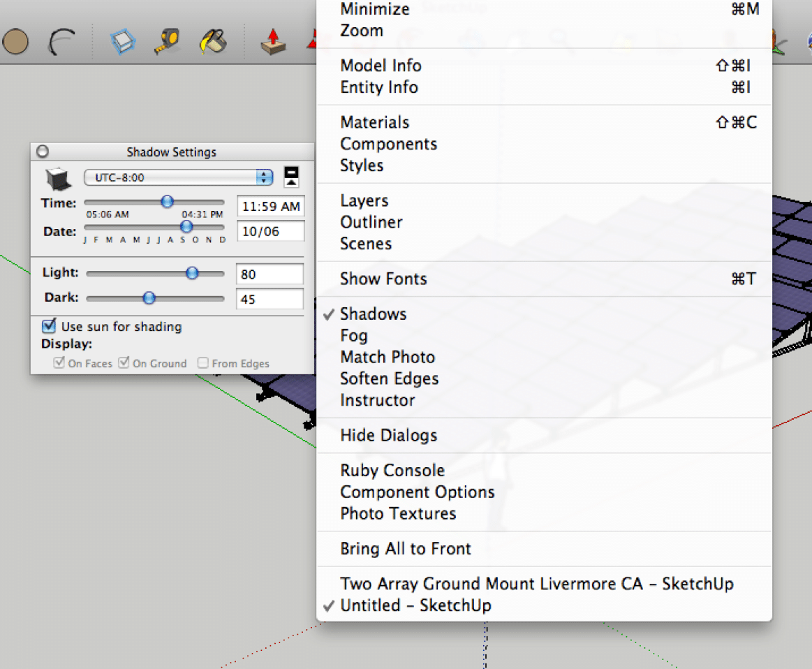Select the Circle tool
Screen dimensions: 812x669
[x=16, y=42]
